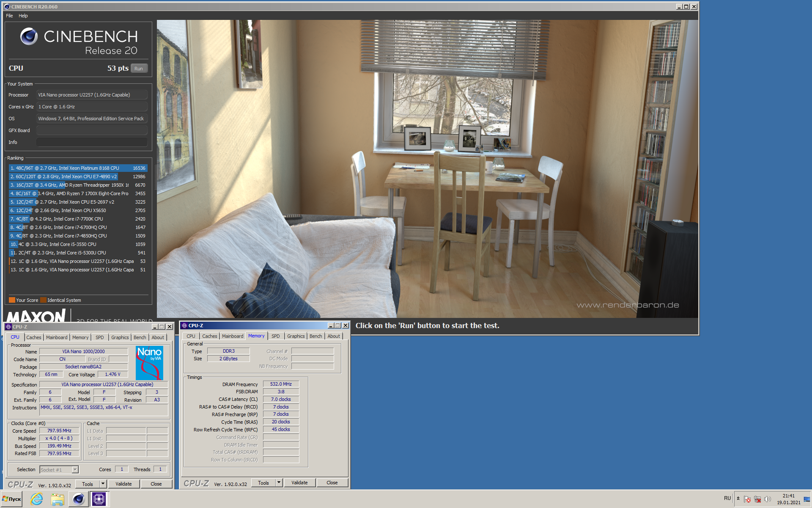Click the Cinebench title bar app icon

pos(7,7)
